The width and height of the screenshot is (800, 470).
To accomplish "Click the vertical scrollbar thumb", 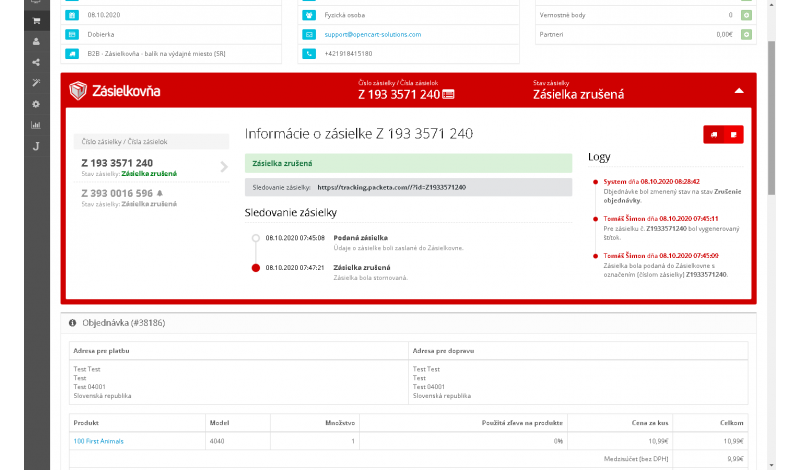I will pyautogui.click(x=771, y=118).
